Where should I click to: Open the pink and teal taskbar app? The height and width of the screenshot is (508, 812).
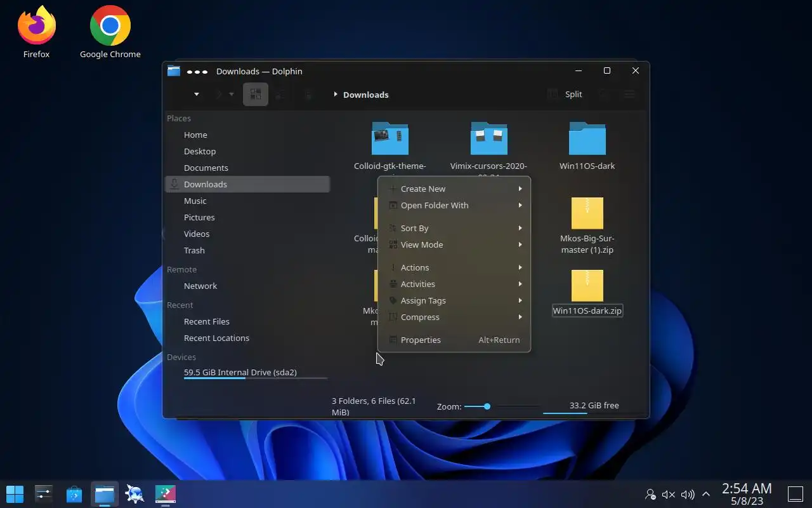point(165,493)
